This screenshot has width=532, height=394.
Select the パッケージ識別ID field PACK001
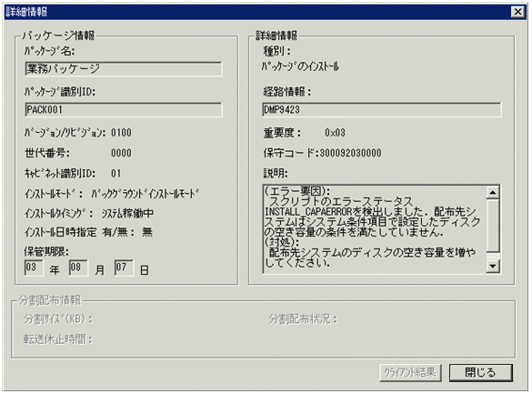[124, 109]
